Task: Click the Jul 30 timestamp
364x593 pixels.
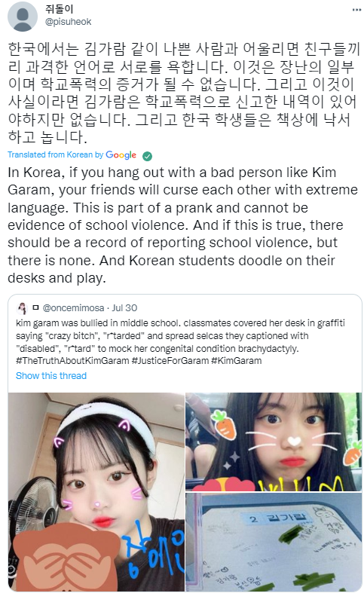Action: point(124,308)
